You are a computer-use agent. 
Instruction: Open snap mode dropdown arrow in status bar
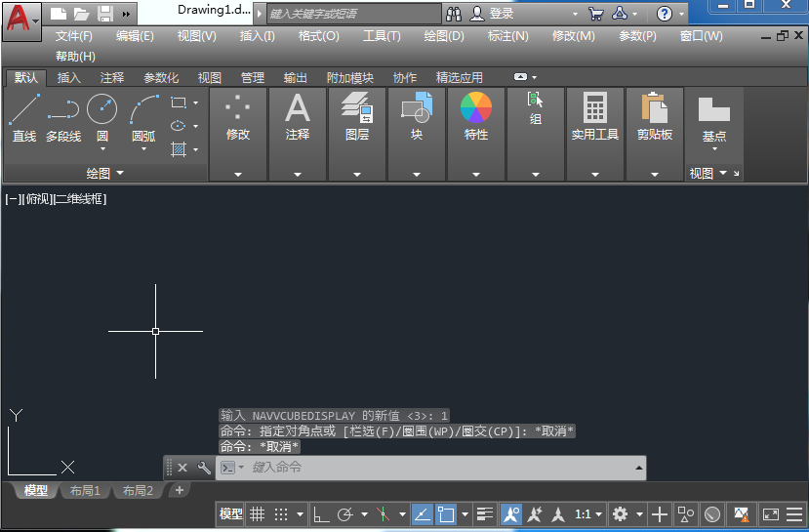pos(300,513)
